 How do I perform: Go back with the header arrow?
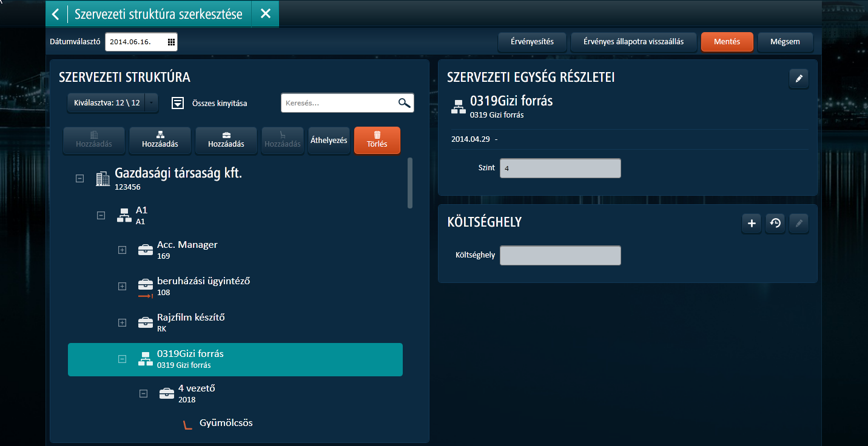(x=56, y=13)
